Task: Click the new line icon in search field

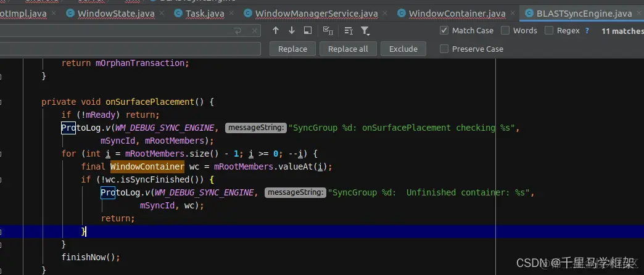Action: tap(238, 31)
